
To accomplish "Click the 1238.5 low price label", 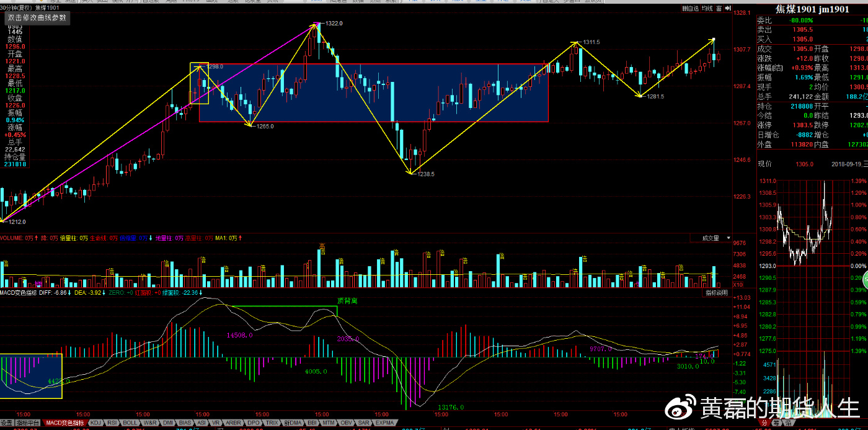I will (426, 174).
